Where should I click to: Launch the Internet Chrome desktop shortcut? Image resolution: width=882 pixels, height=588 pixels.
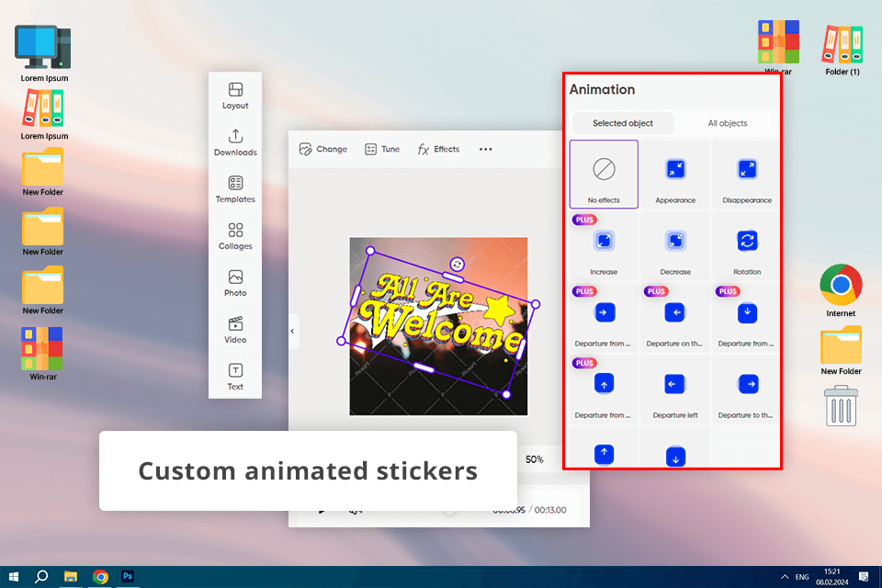pos(841,290)
